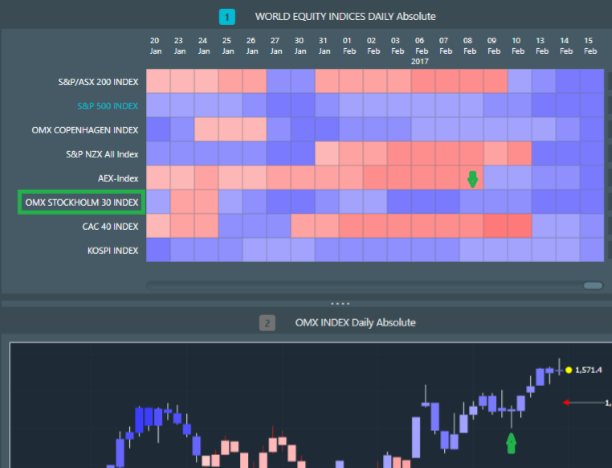Click the 24 Jan column header

(x=203, y=46)
